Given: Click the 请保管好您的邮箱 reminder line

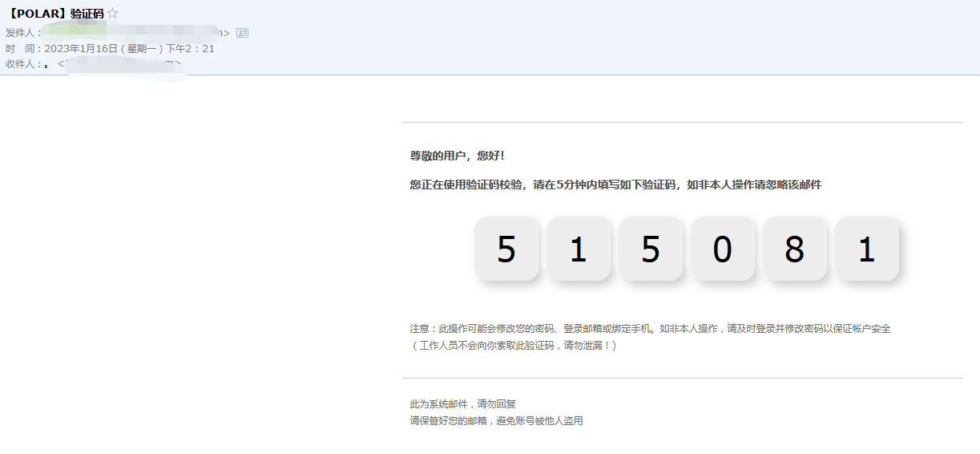Looking at the screenshot, I should click(496, 420).
